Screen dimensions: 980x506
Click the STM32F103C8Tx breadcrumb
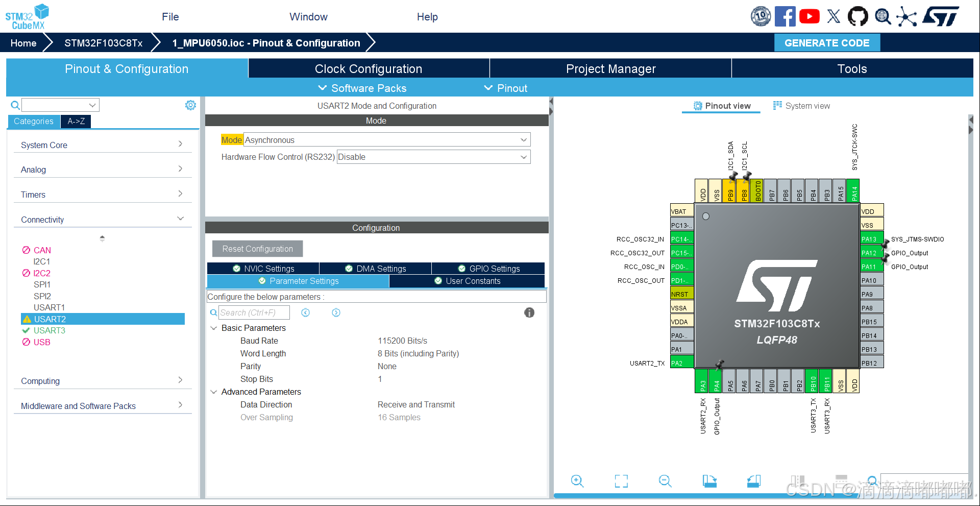(104, 43)
